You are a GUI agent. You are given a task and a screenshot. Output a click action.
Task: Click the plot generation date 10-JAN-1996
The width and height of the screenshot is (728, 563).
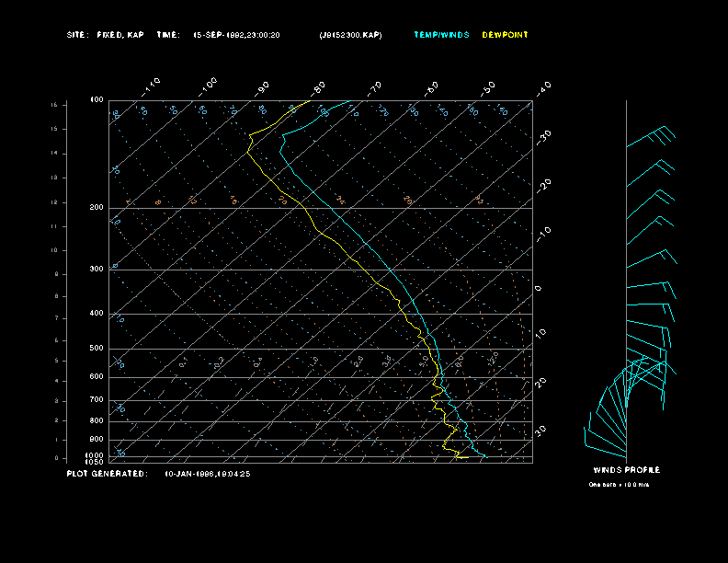(x=208, y=474)
